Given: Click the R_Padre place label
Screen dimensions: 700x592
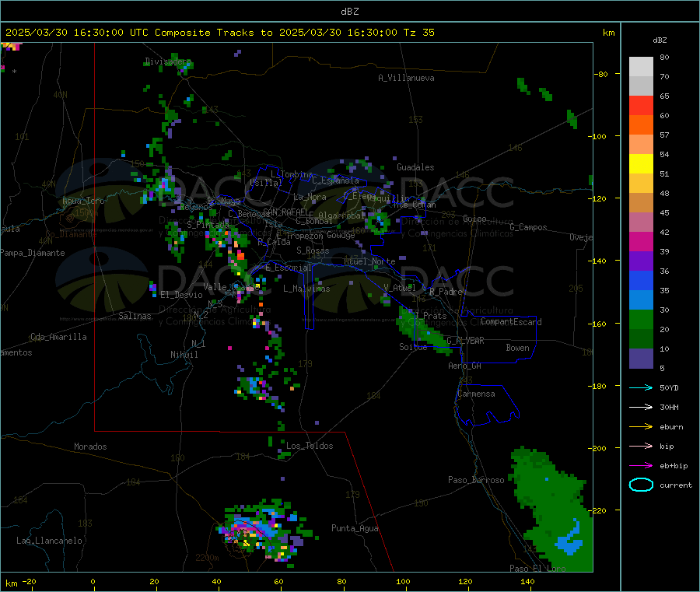Looking at the screenshot, I should [x=446, y=292].
